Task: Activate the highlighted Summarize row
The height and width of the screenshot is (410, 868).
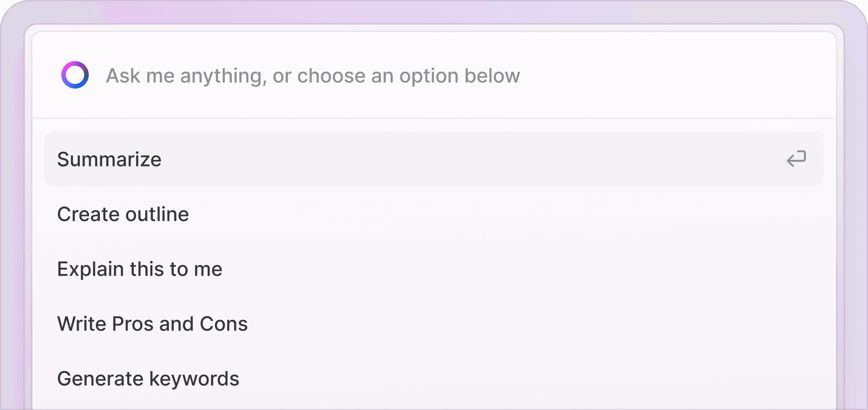Action: click(434, 159)
